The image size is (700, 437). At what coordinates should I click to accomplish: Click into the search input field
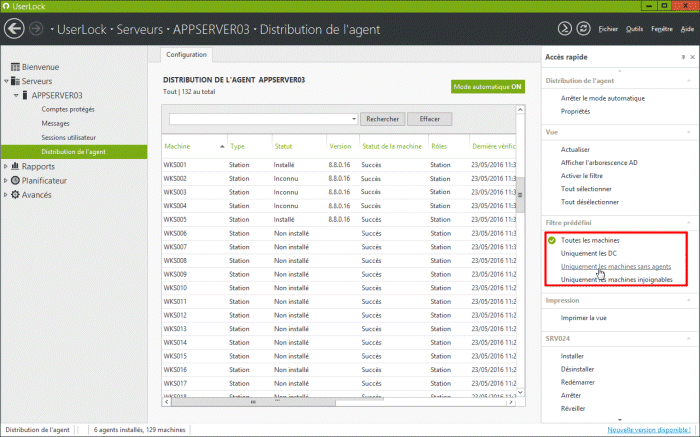(x=260, y=119)
